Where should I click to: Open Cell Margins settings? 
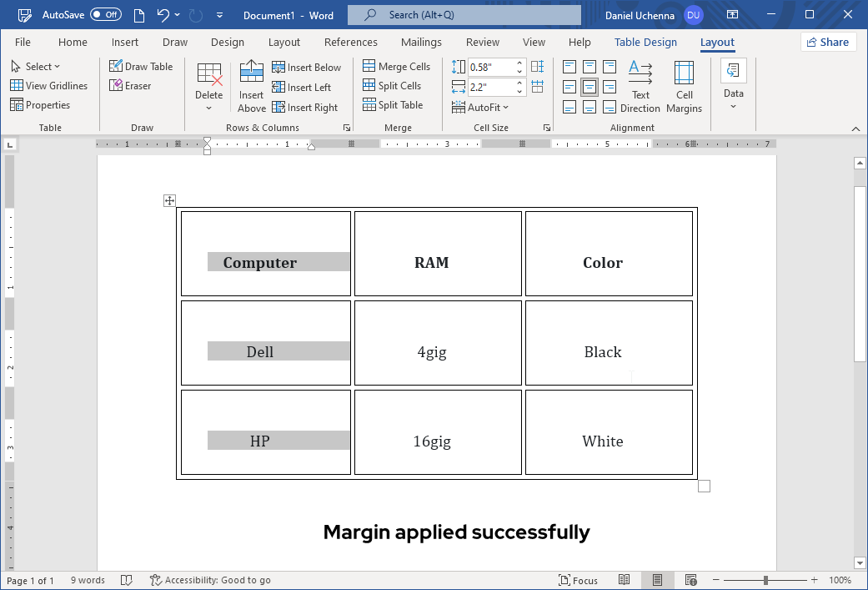click(684, 87)
